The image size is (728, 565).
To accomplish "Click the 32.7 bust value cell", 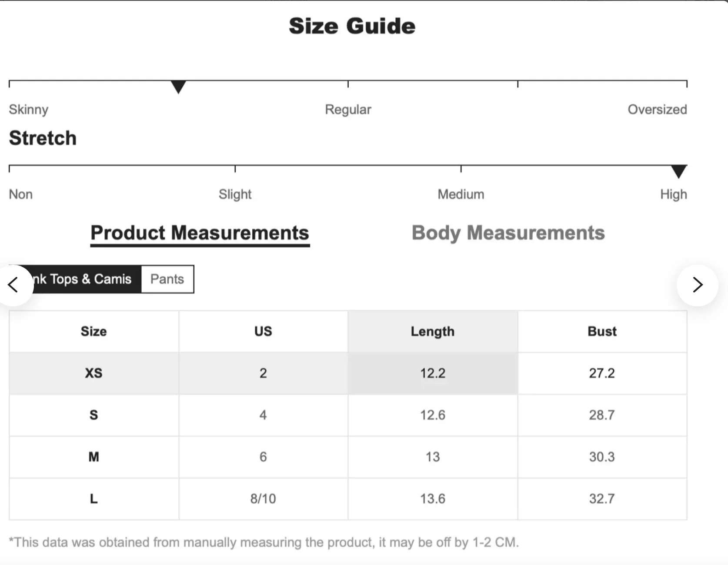I will 602,499.
